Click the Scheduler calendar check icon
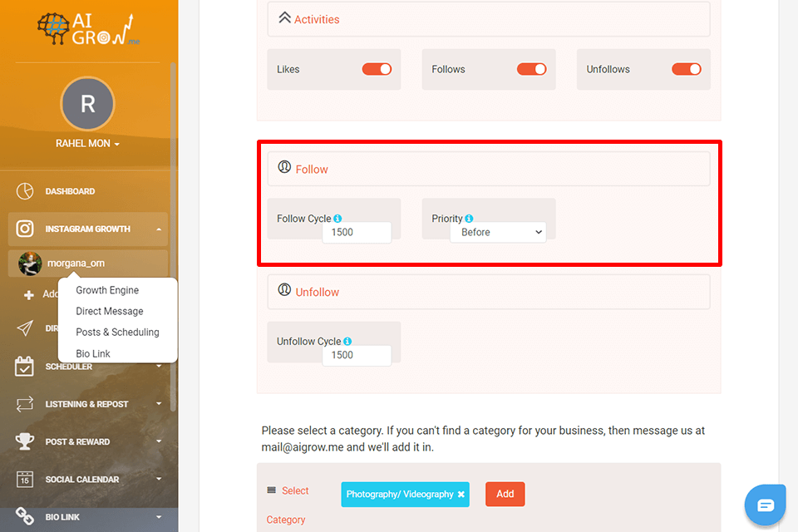 coord(24,366)
